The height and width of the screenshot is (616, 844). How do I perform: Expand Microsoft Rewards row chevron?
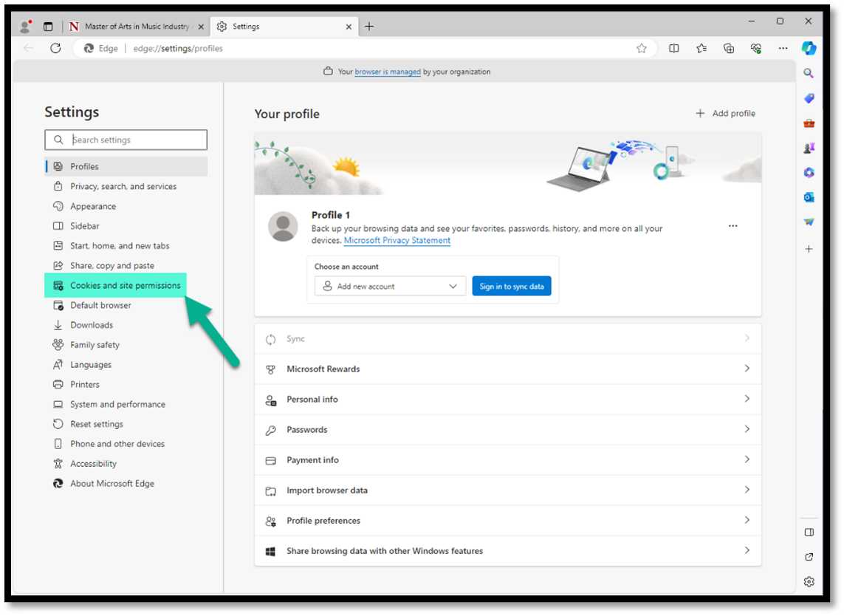pyautogui.click(x=747, y=369)
